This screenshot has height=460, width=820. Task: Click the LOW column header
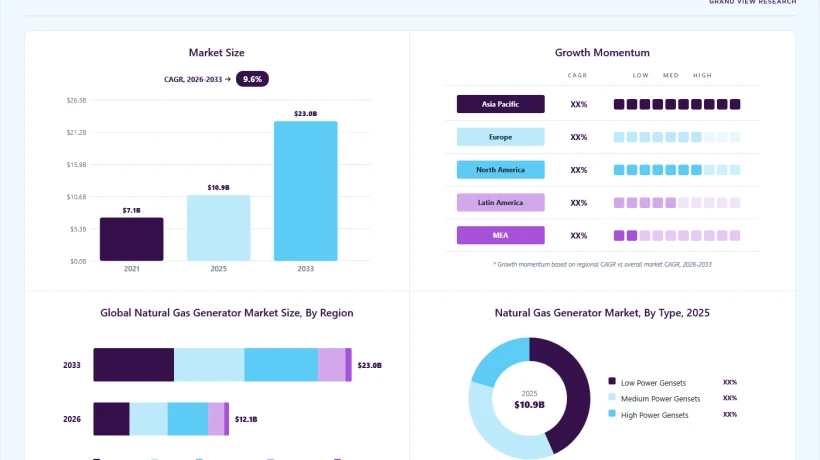point(641,75)
